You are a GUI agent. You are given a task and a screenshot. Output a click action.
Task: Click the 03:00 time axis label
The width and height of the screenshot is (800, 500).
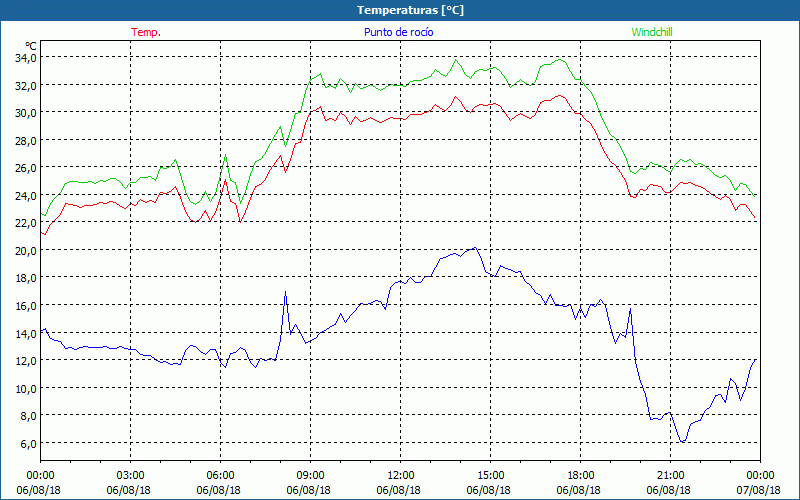tap(131, 476)
